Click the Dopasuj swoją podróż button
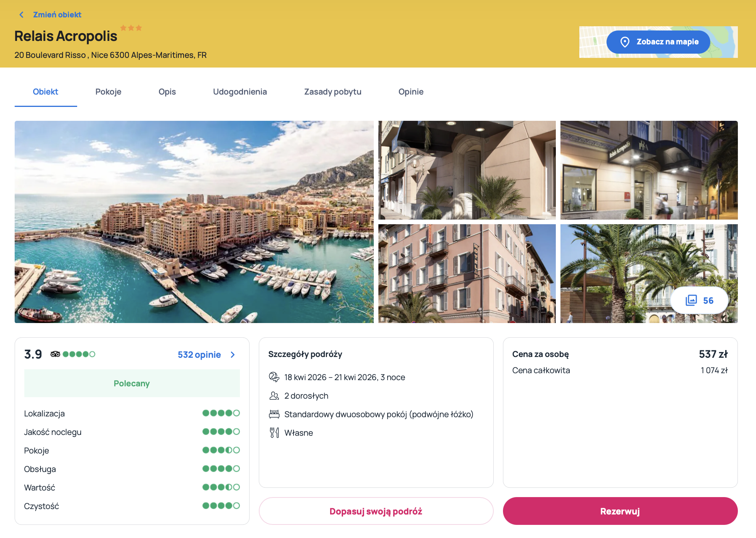The image size is (756, 538). click(376, 511)
